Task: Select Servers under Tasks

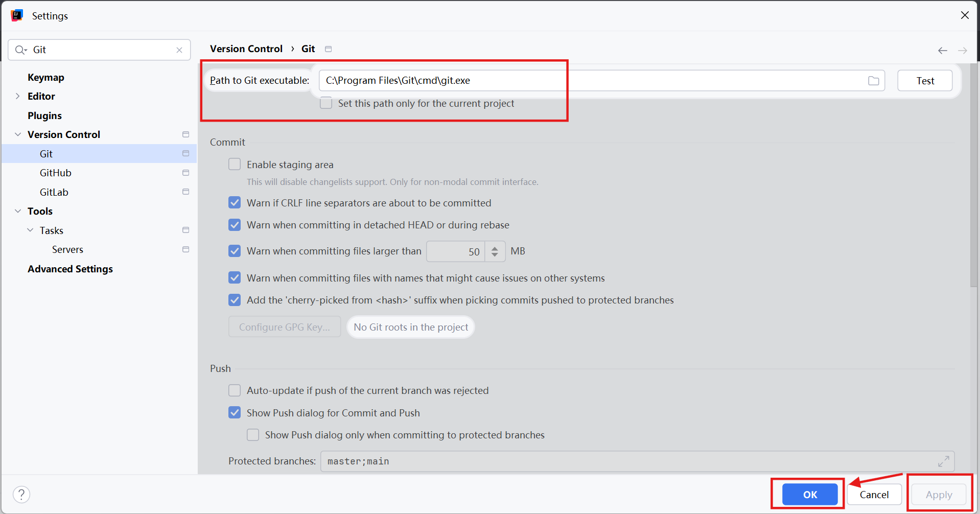Action: (x=67, y=249)
